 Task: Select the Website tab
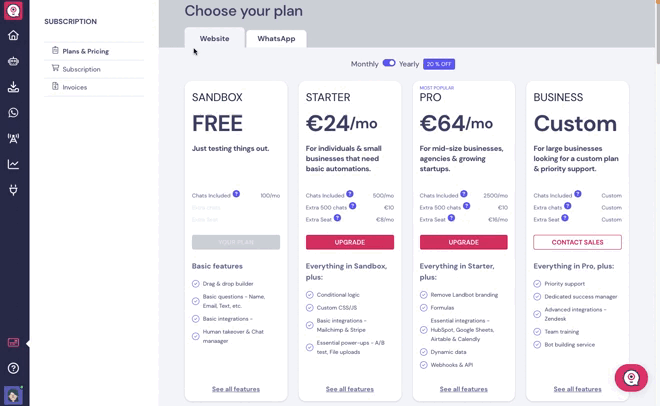pos(214,38)
